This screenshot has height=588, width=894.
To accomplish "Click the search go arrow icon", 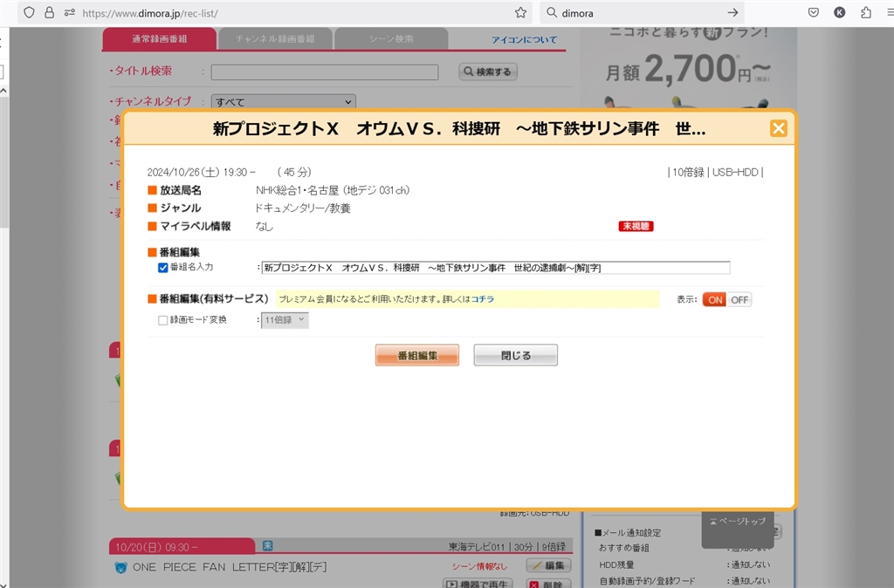I will click(x=732, y=12).
